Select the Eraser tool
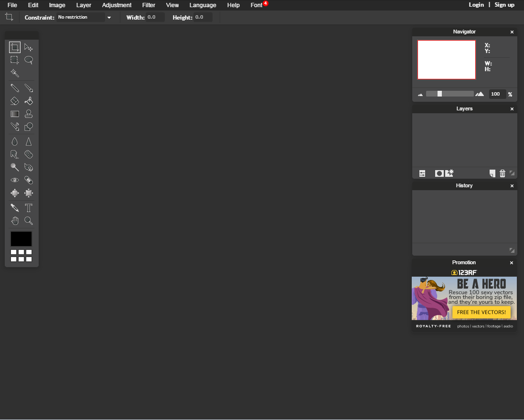This screenshot has height=420, width=524. pos(15,101)
